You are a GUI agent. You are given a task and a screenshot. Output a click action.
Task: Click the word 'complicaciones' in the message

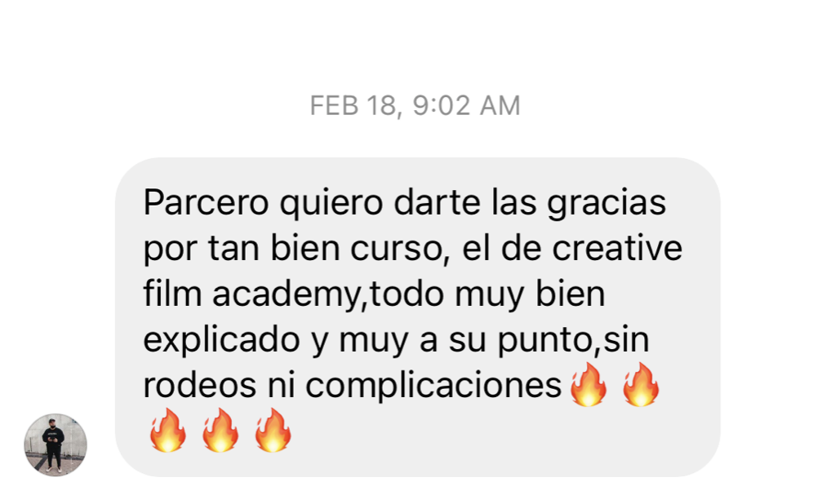pyautogui.click(x=433, y=387)
